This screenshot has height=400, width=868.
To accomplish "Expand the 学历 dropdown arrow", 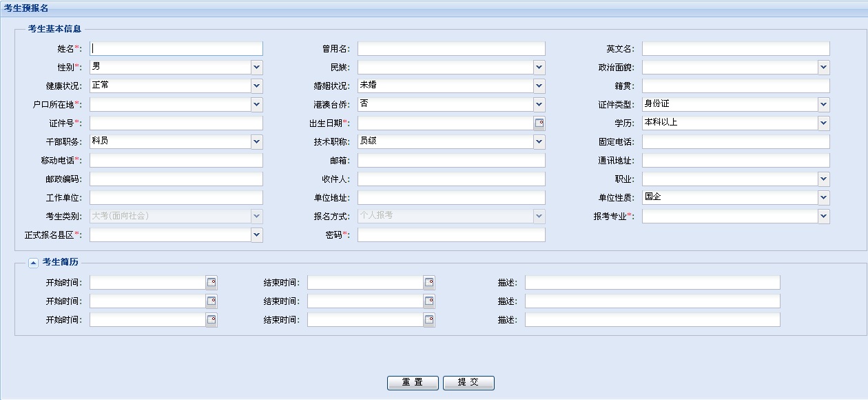I will click(823, 123).
